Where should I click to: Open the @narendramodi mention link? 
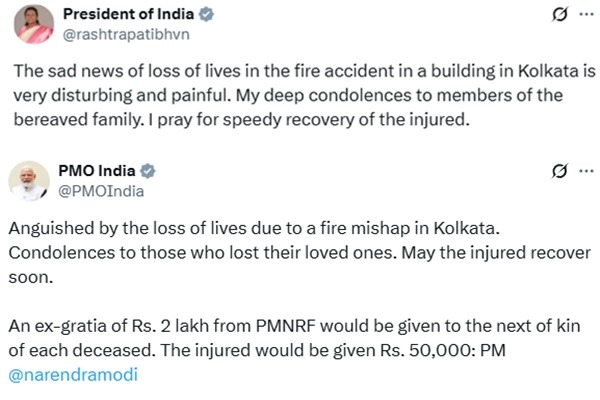(x=73, y=374)
